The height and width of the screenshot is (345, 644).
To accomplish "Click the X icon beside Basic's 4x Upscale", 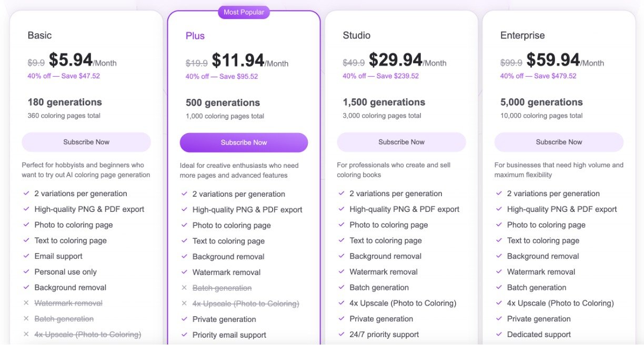I will point(26,334).
